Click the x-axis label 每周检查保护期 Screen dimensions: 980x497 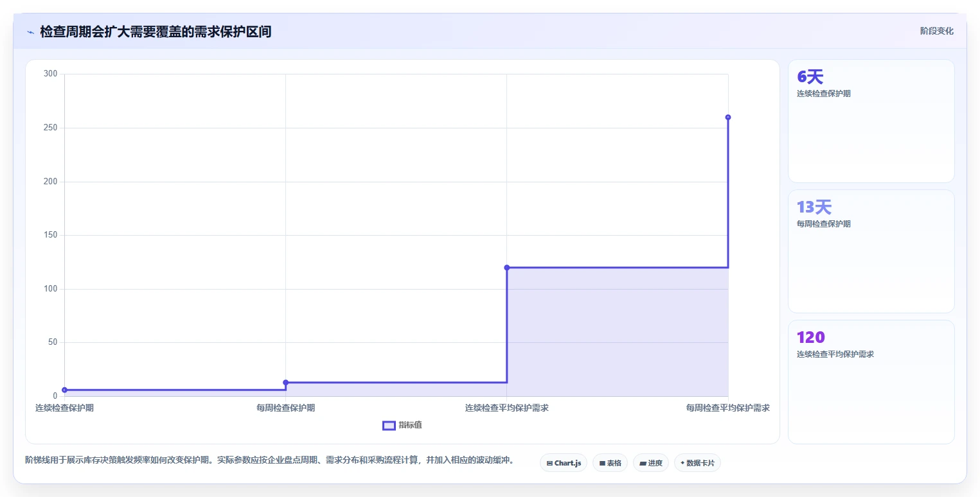point(285,408)
